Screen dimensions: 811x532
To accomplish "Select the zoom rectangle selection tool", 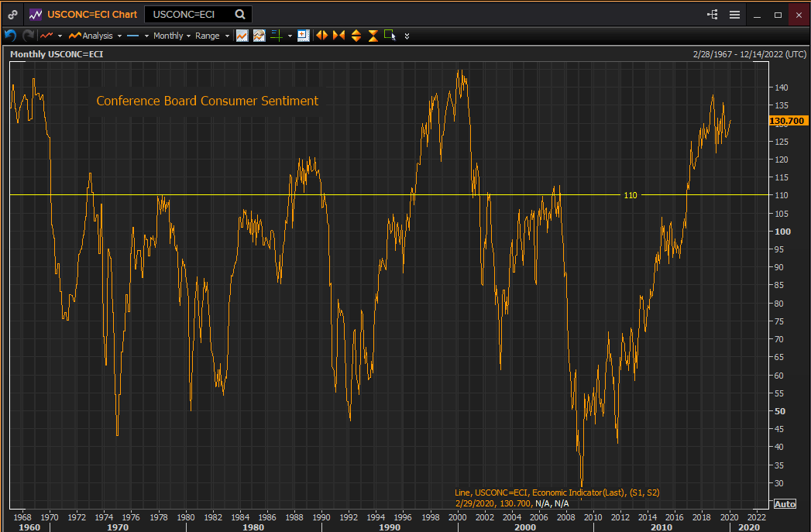I will tap(389, 36).
